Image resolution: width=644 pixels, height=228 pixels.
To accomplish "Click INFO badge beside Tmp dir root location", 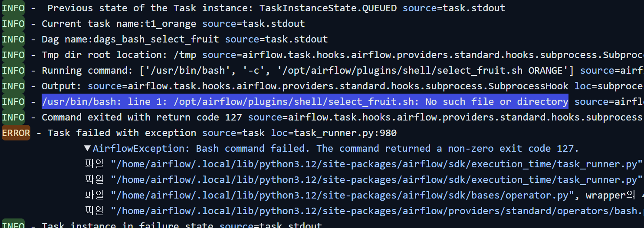I will [x=13, y=55].
